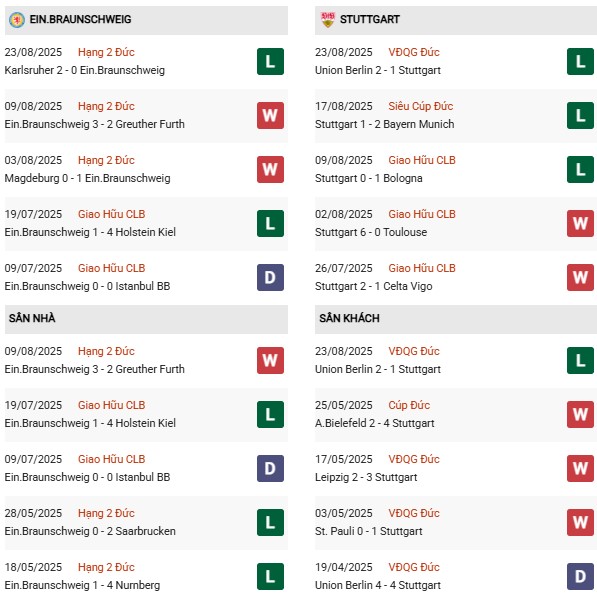The width and height of the screenshot is (597, 599).
Task: Select the SÂN KHÁCH section header
Action: 456,319
